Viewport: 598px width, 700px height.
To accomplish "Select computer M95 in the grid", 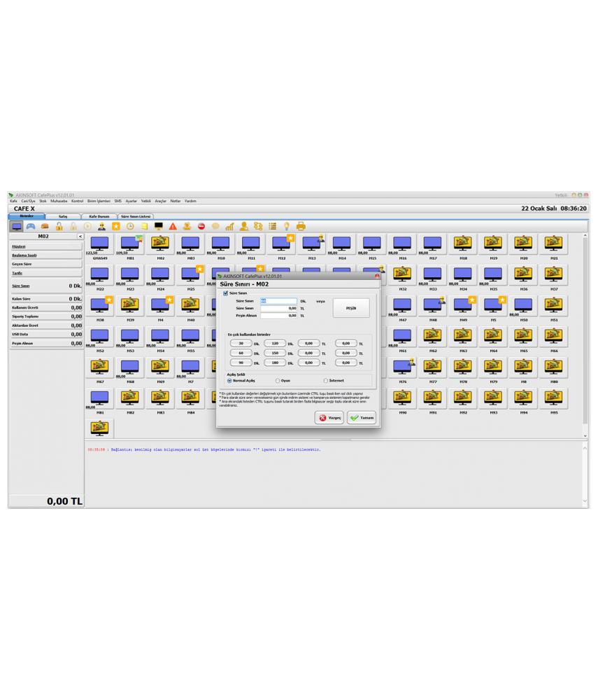I will click(x=553, y=399).
